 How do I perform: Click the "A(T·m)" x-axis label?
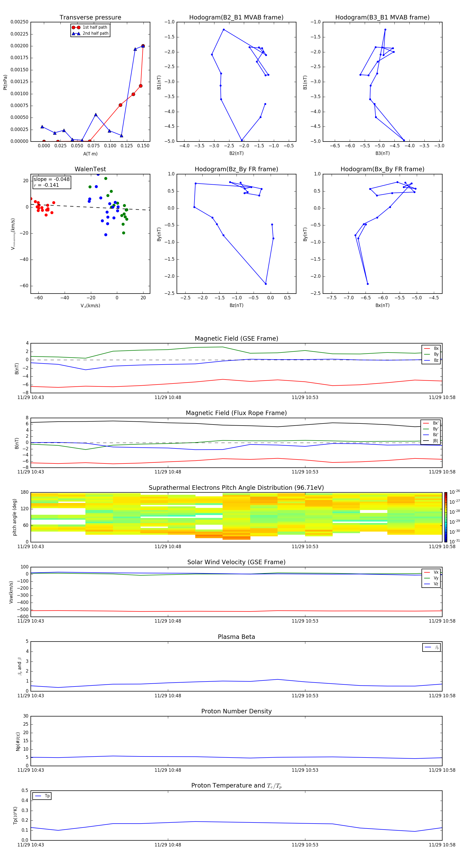click(x=90, y=154)
